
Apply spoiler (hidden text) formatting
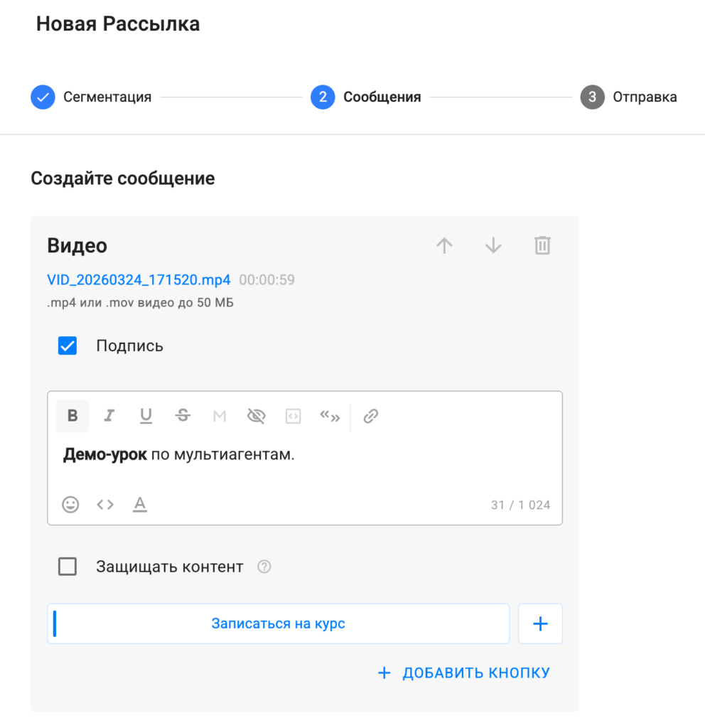256,416
